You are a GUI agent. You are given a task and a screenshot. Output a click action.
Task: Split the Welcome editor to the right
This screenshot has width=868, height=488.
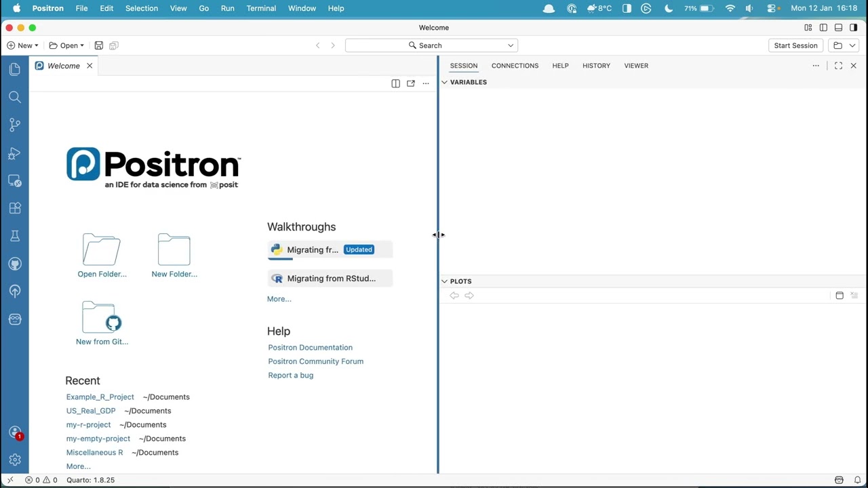tap(395, 83)
